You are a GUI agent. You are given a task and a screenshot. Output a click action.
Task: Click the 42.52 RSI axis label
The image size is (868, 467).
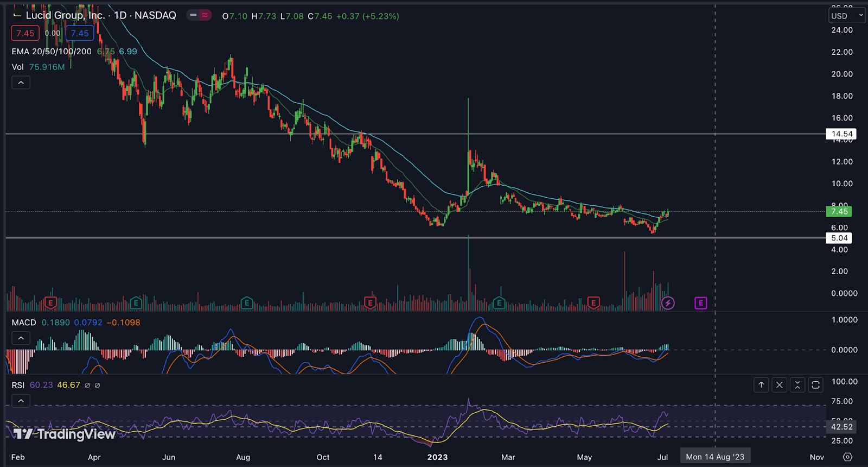pos(841,427)
